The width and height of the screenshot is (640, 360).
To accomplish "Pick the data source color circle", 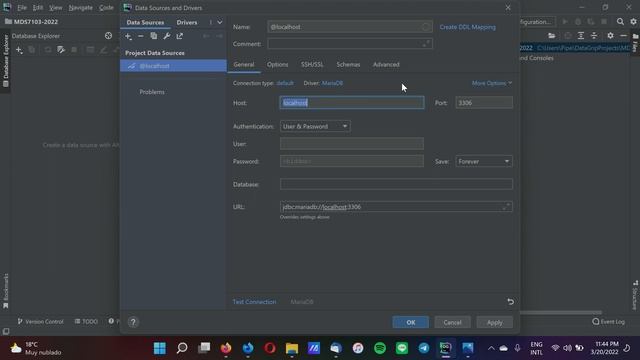I will 426,27.
